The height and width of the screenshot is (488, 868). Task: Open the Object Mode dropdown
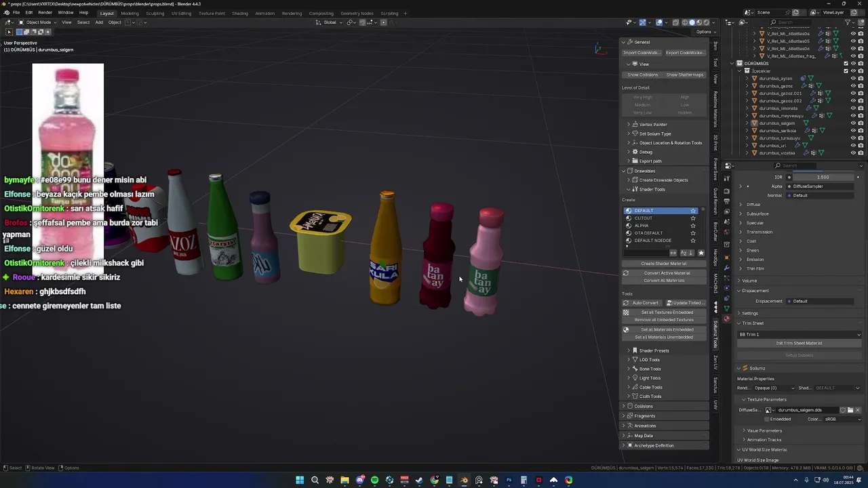(x=39, y=22)
